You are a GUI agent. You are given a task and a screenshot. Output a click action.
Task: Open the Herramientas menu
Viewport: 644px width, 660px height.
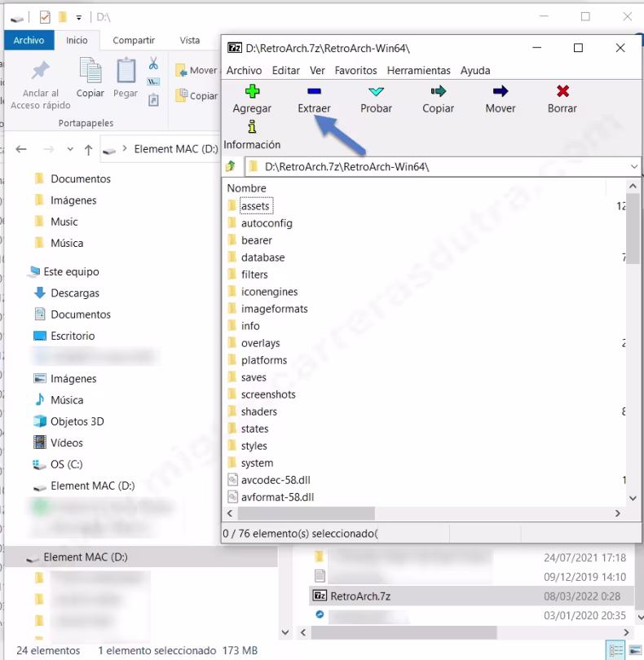(x=419, y=70)
